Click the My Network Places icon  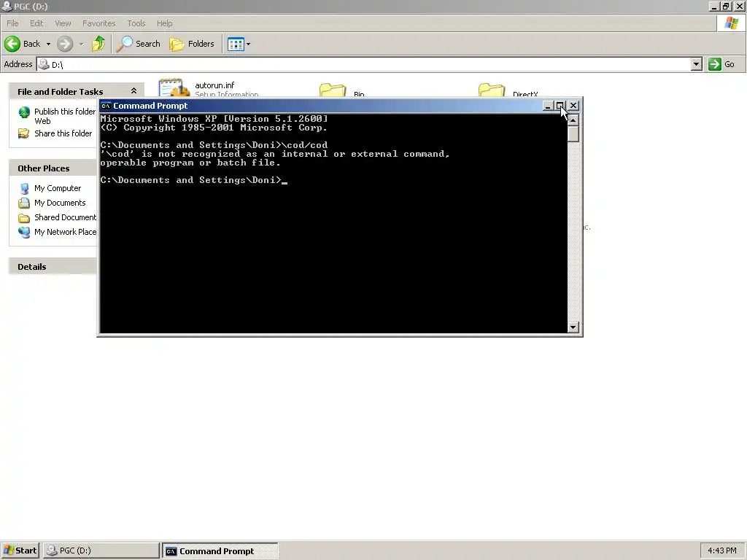tap(24, 232)
